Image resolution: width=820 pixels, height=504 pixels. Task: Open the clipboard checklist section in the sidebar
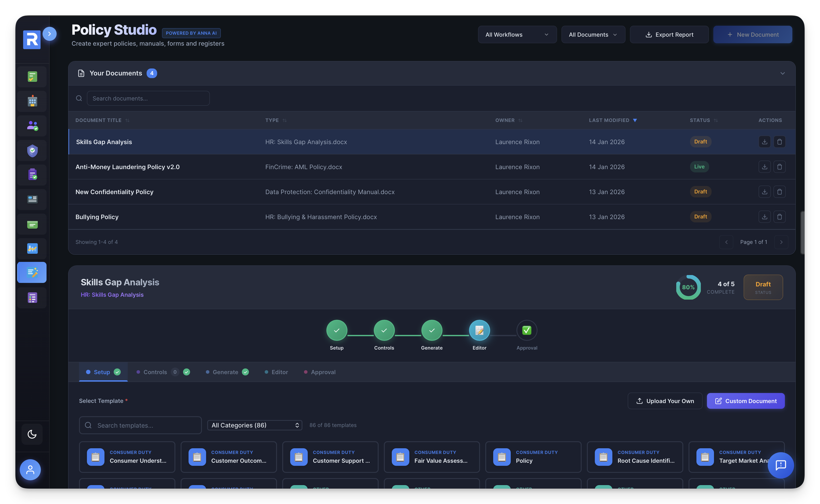(x=32, y=175)
